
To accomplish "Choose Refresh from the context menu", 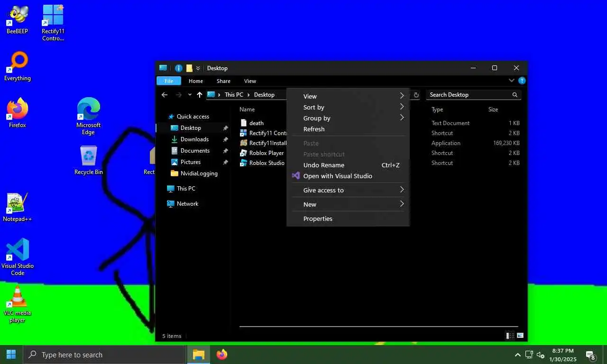I will (348, 129).
